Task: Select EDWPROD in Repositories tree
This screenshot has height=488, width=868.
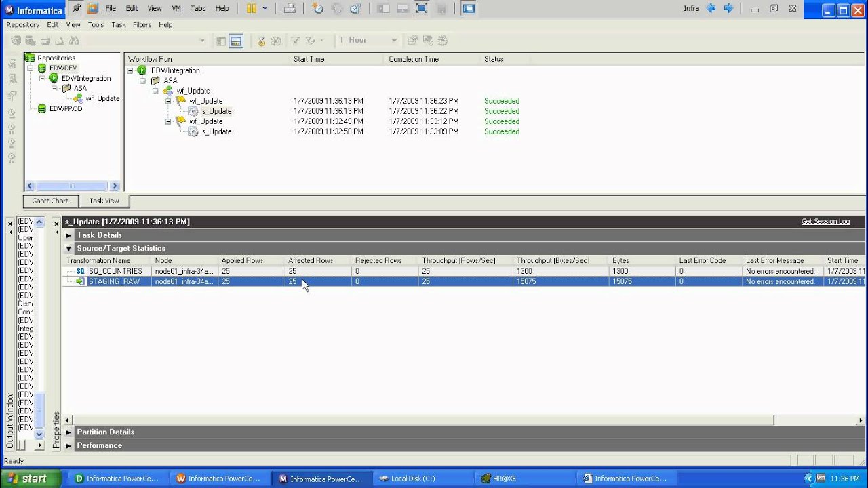Action: [66, 109]
